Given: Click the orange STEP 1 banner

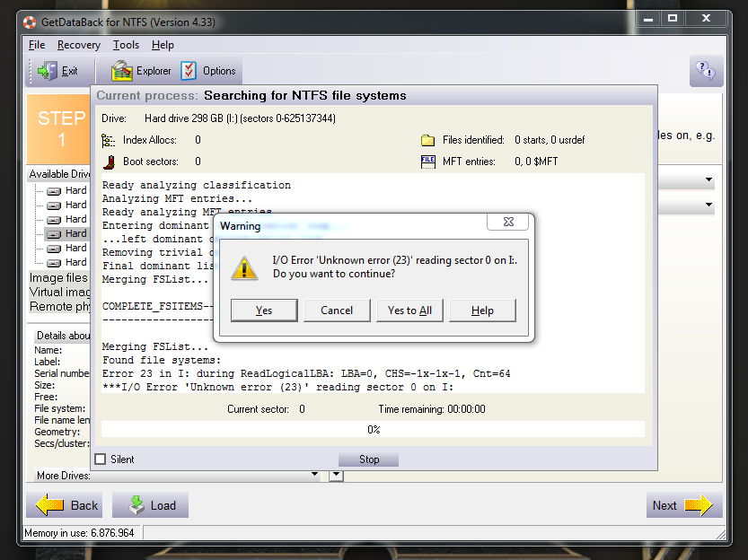Looking at the screenshot, I should click(58, 129).
